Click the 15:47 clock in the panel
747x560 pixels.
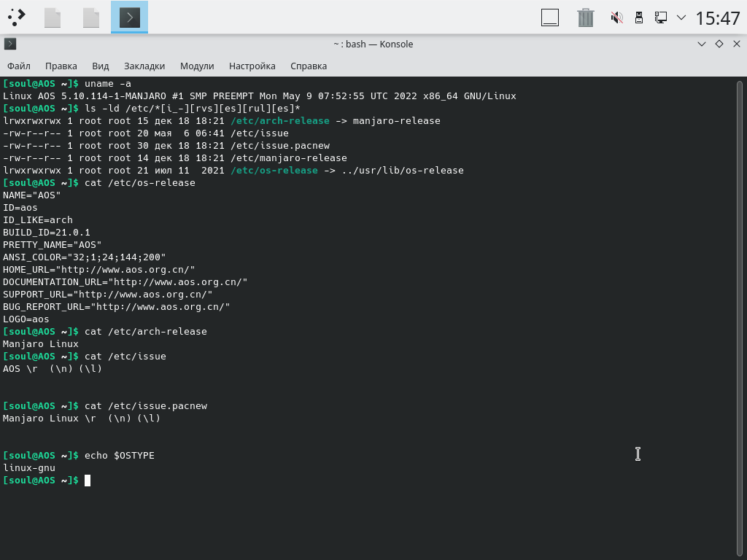[x=718, y=18]
